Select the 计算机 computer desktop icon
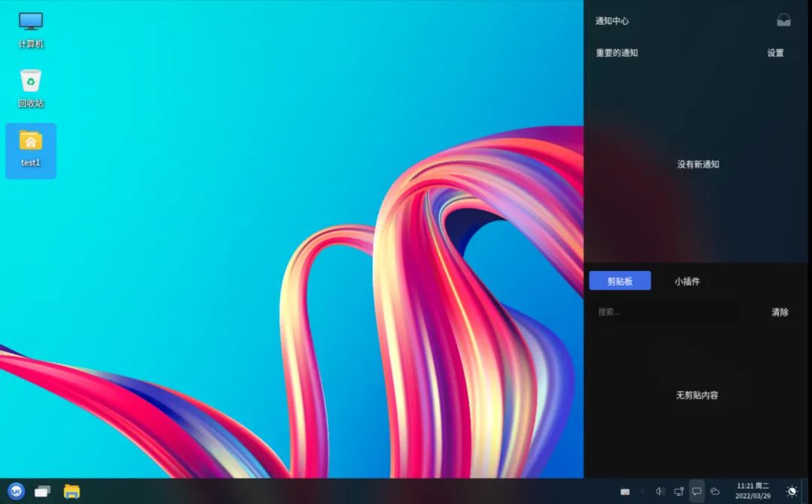 click(31, 31)
